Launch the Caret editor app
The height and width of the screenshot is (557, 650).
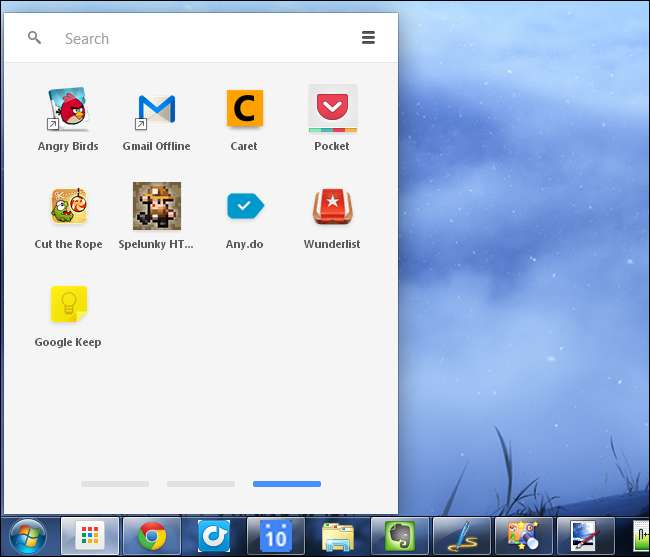tap(244, 110)
